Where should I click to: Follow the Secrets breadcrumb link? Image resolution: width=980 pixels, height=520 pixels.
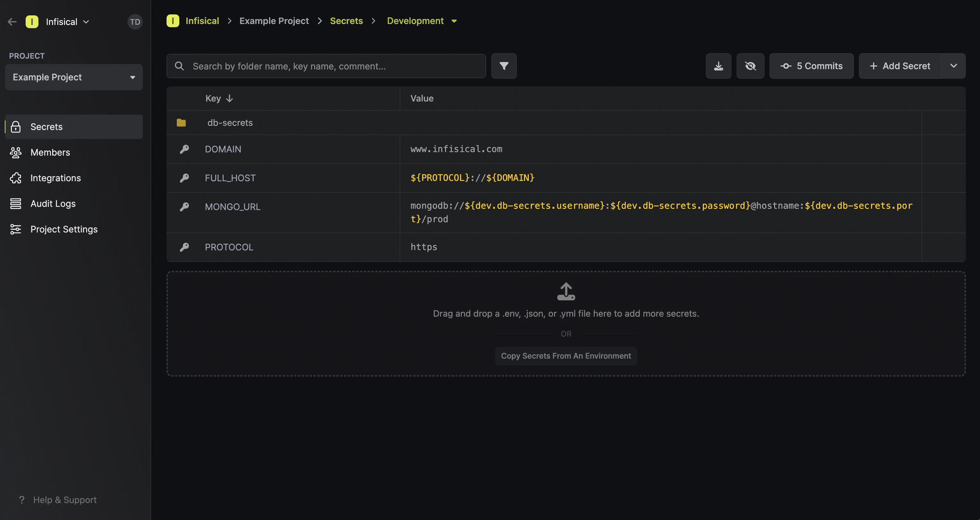click(x=346, y=21)
